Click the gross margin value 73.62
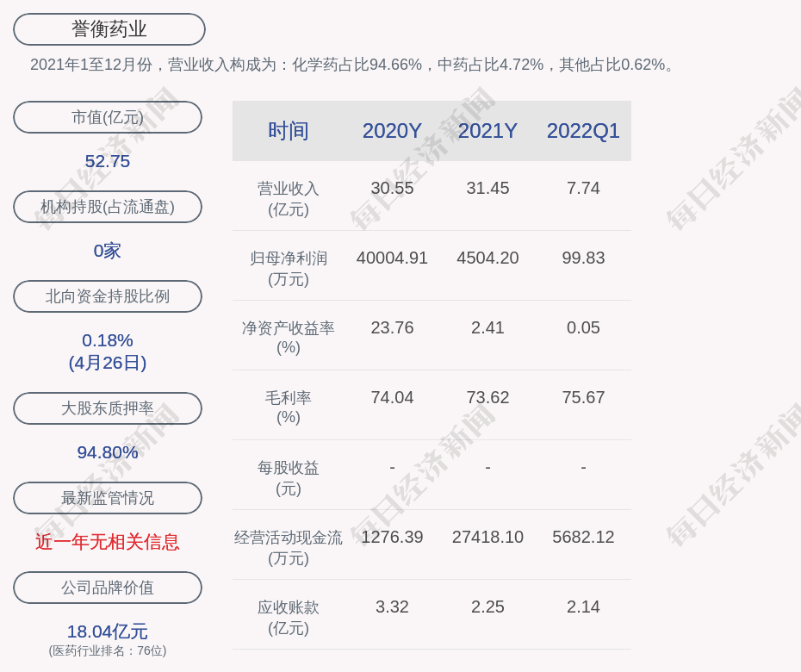The image size is (801, 672). (x=487, y=397)
